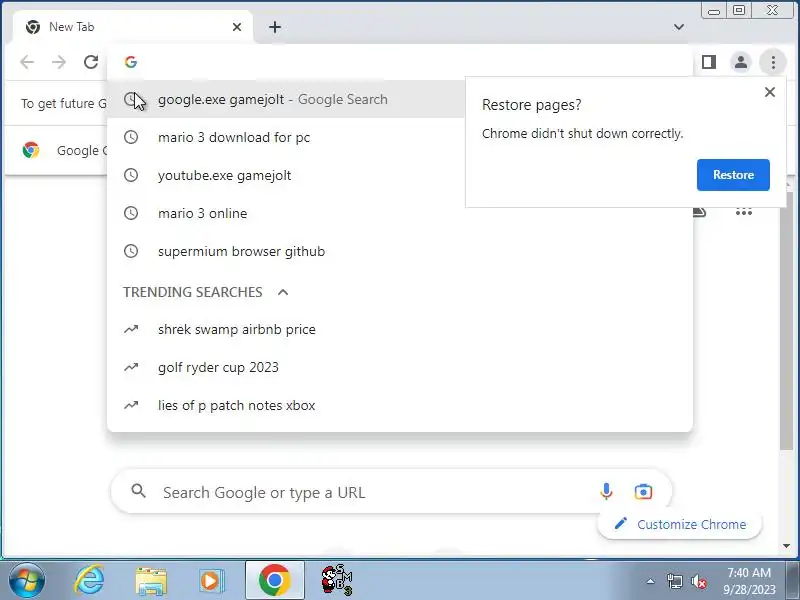The image size is (800, 600).
Task: Open Chrome's three-dot menu
Action: [773, 62]
